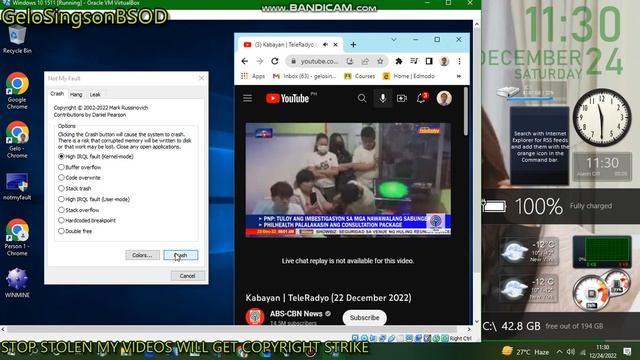Open Chrome profile avatar in toolbar
This screenshot has width=640, height=360.
[444, 61]
